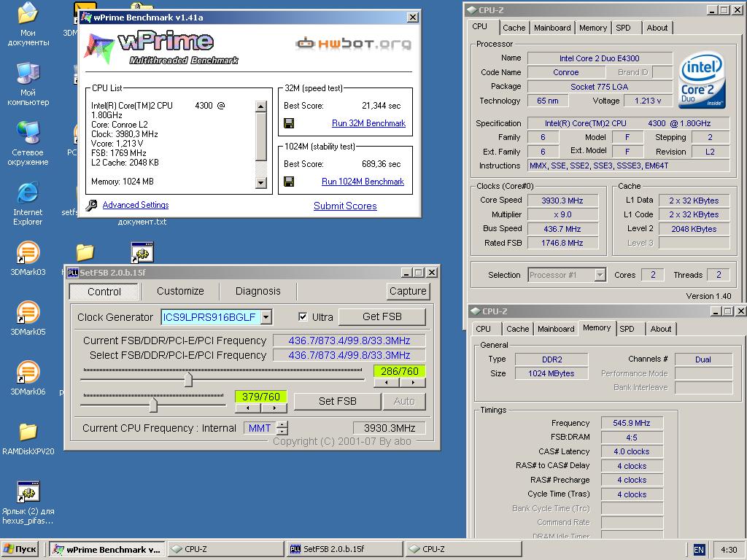The image size is (747, 560).
Task: Click the 4:30 clock in the tray
Action: coord(729,550)
